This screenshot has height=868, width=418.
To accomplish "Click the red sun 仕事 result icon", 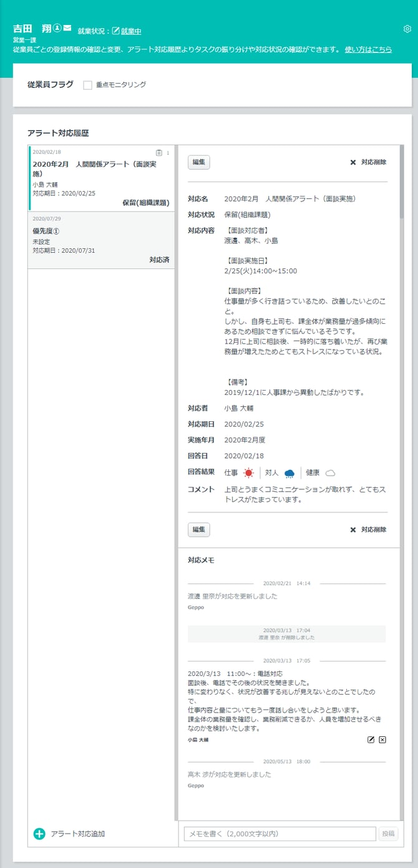I will click(248, 473).
